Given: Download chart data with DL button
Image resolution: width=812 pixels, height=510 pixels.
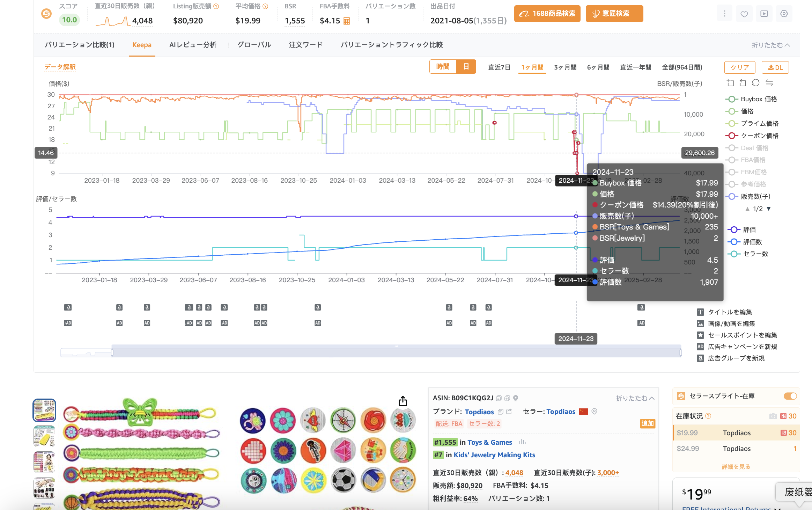Looking at the screenshot, I should [775, 67].
